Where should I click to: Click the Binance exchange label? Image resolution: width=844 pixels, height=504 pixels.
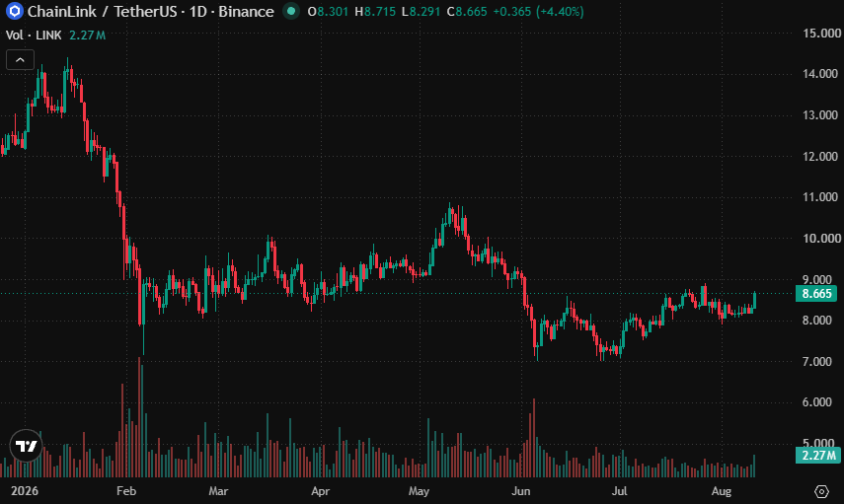tap(246, 11)
